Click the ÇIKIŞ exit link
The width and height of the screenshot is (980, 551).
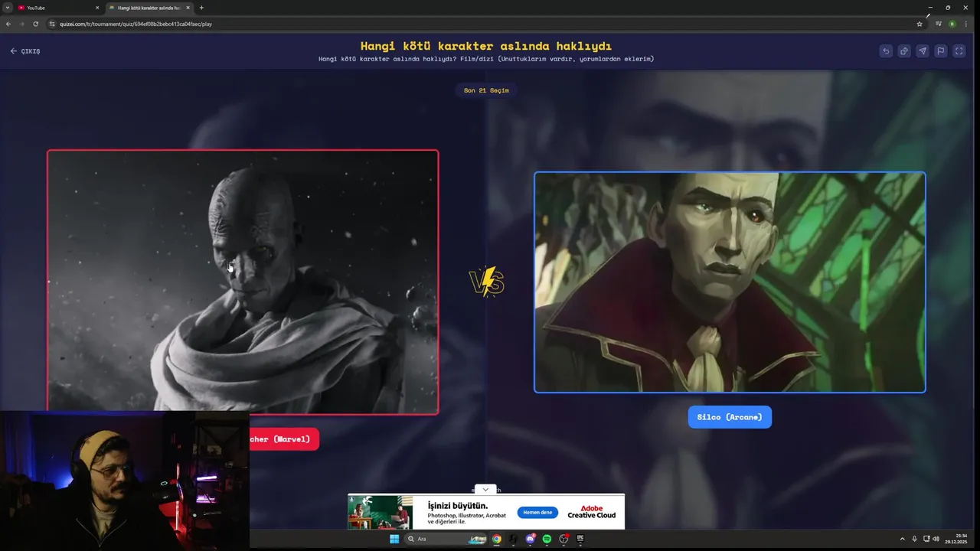25,51
